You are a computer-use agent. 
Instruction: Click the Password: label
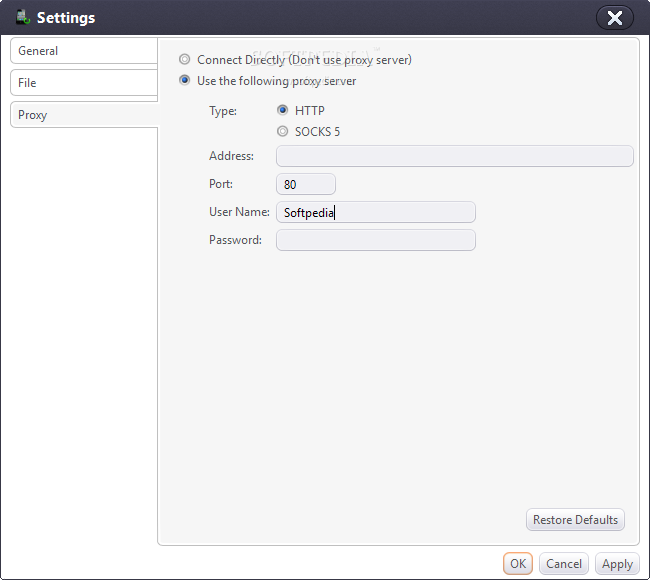pyautogui.click(x=235, y=240)
